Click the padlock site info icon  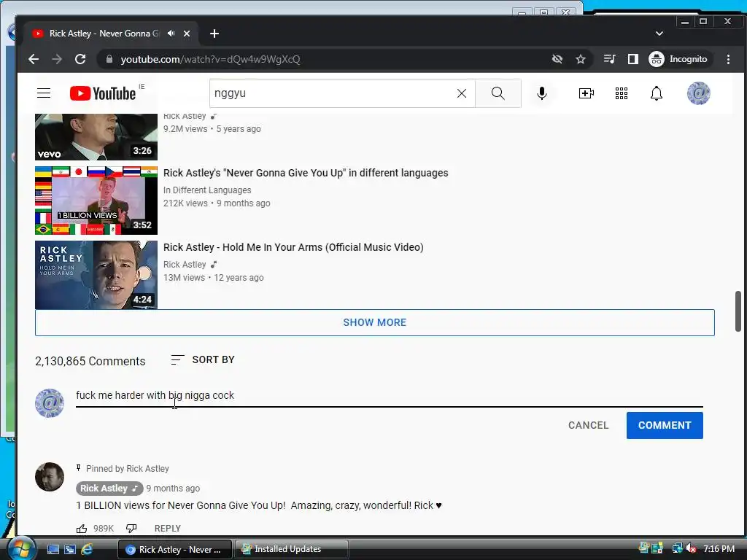click(x=109, y=59)
